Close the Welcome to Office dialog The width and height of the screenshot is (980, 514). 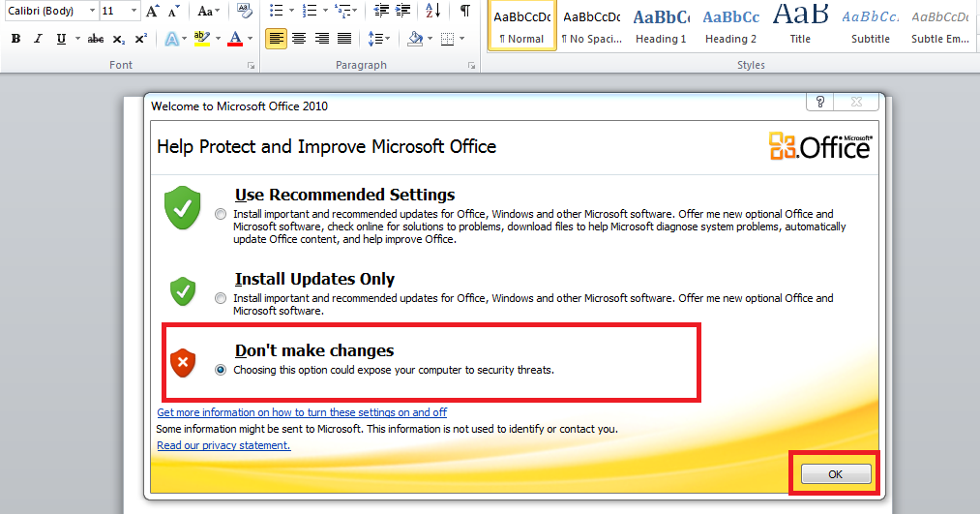[x=856, y=102]
